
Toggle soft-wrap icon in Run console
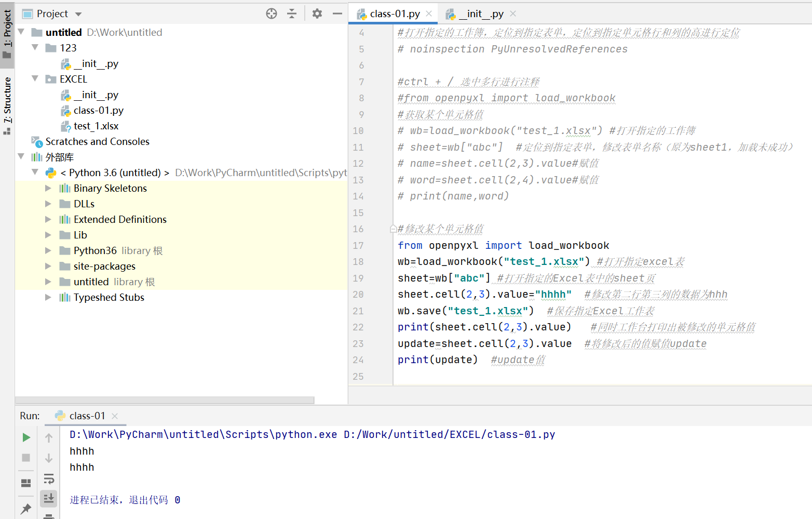[49, 478]
